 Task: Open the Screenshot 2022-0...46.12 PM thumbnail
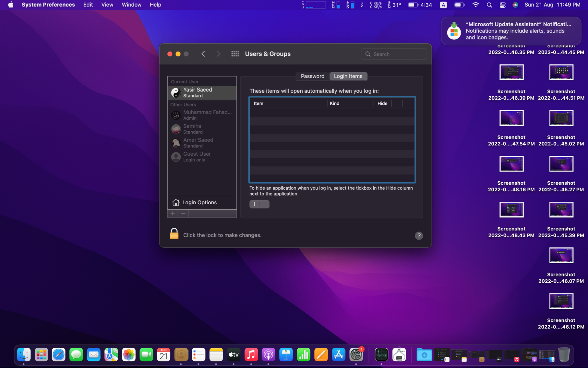point(561,301)
